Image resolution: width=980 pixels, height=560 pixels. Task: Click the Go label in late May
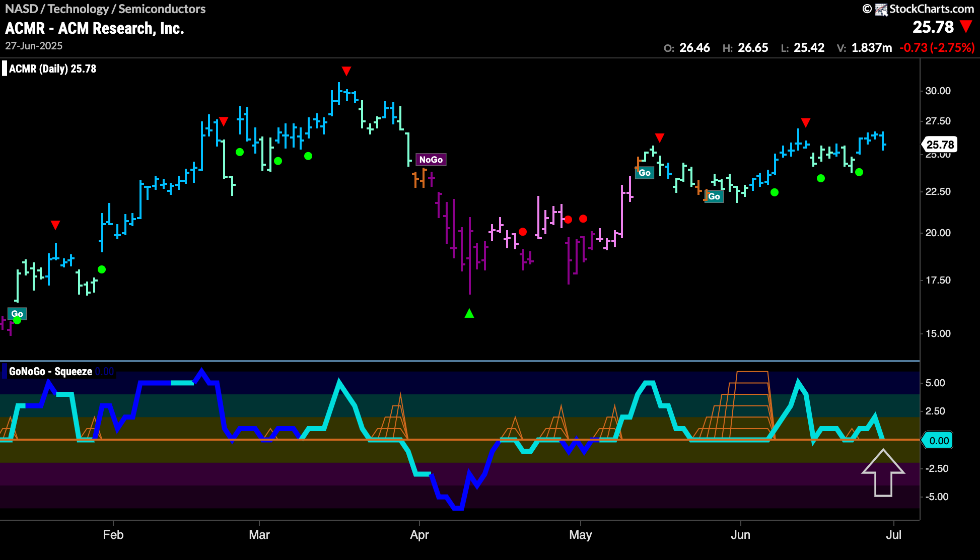tap(714, 196)
